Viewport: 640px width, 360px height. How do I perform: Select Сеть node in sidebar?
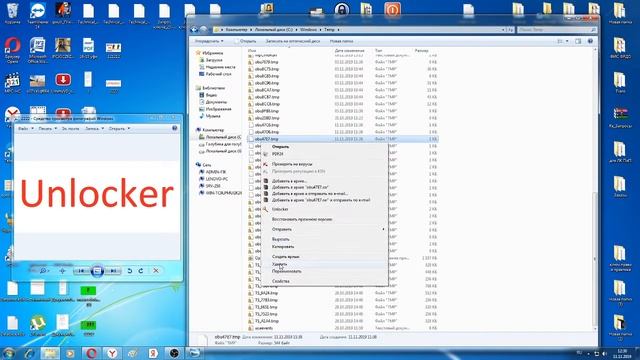click(x=207, y=165)
